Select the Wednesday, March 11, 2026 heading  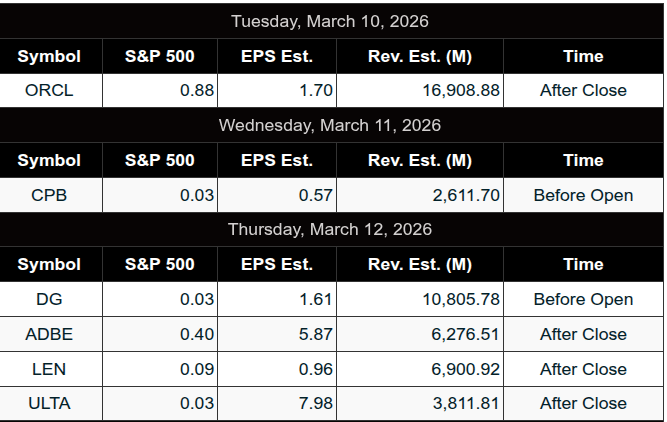331,125
